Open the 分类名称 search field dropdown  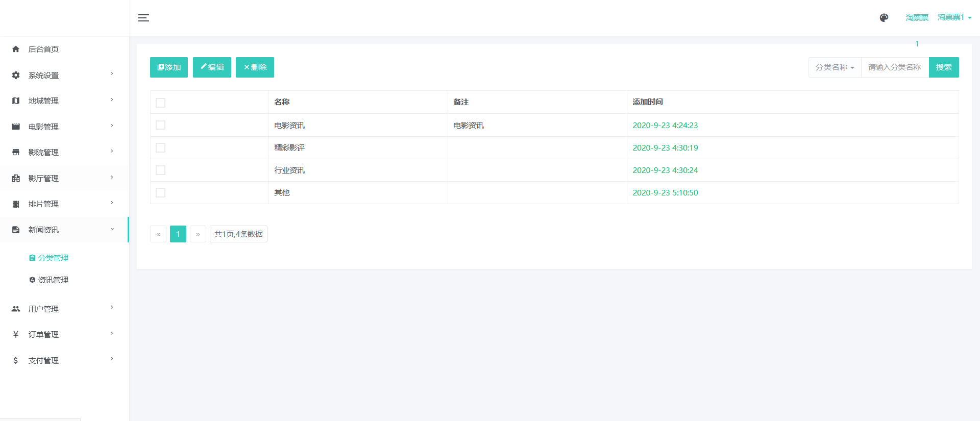[x=835, y=67]
